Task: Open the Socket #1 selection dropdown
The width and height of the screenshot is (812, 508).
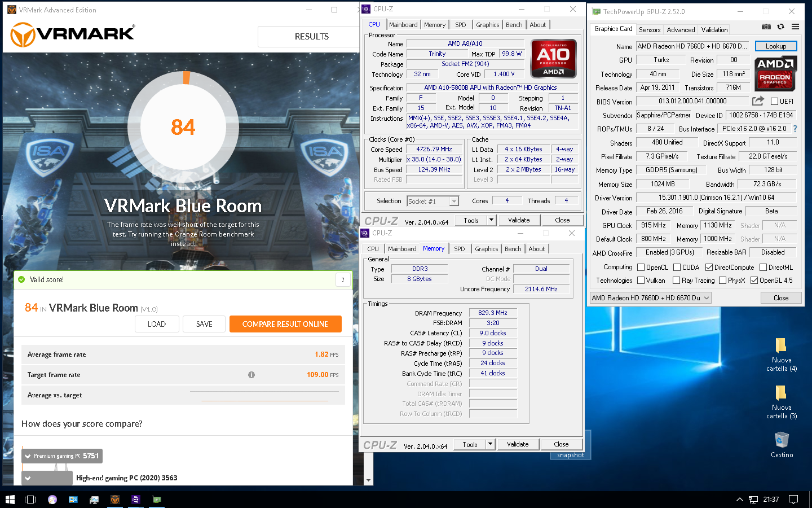Action: (x=433, y=201)
